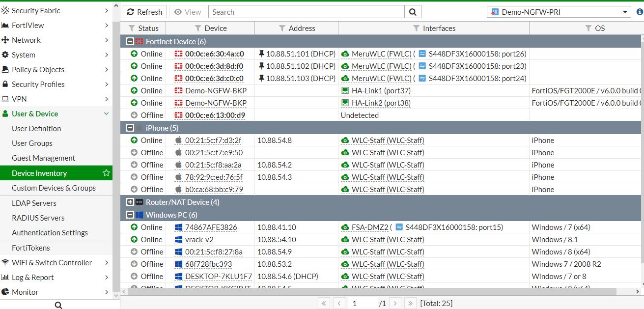Collapse the iPhone (5) group
Viewport: 644px width, 309px height.
coord(130,128)
